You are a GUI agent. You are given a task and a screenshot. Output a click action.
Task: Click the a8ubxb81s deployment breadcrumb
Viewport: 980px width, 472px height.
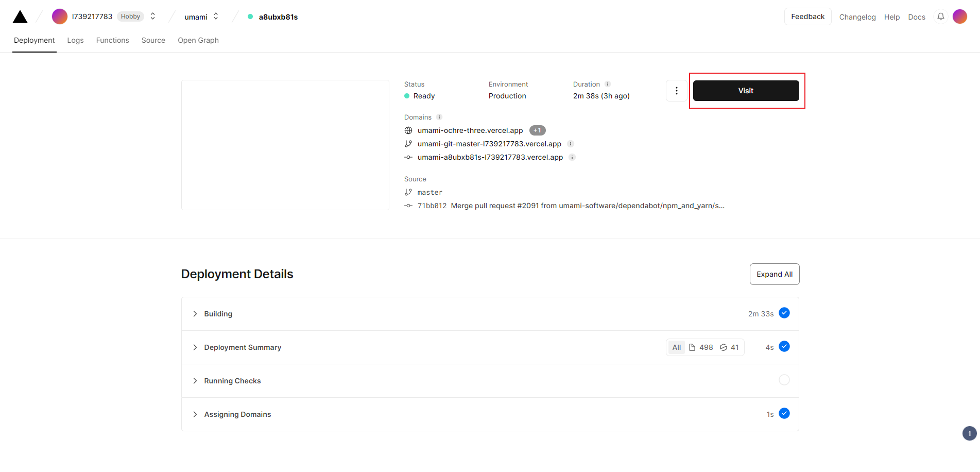tap(278, 17)
